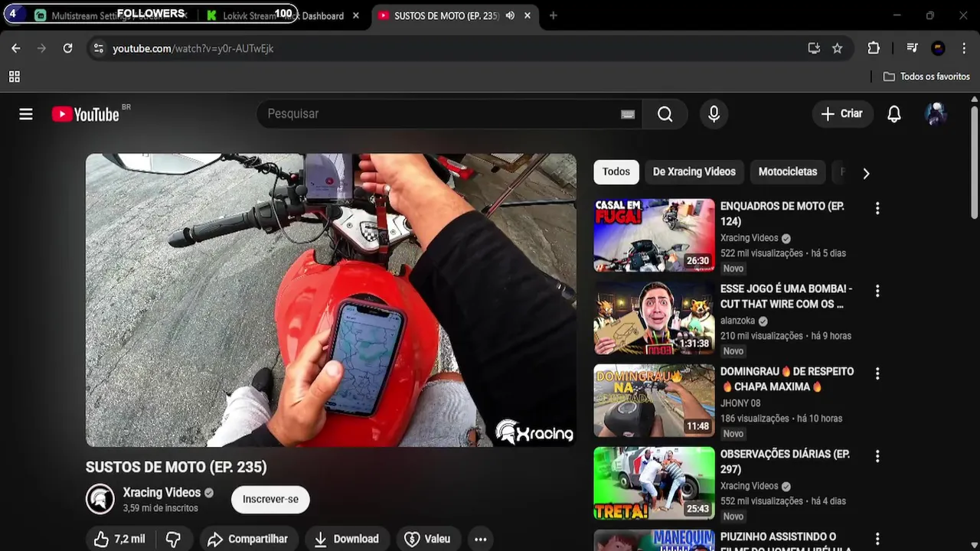The height and width of the screenshot is (551, 980).
Task: Click the Valeu thanks button
Action: click(x=428, y=539)
